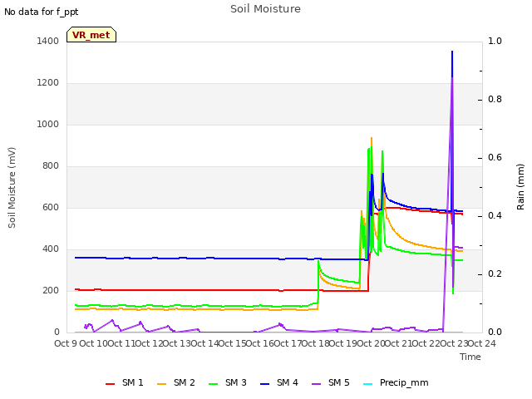Image resolution: width=532 pixels, height=399 pixels.
Task: Click the tall blue SM 4 spike peak
Action: [x=452, y=52]
